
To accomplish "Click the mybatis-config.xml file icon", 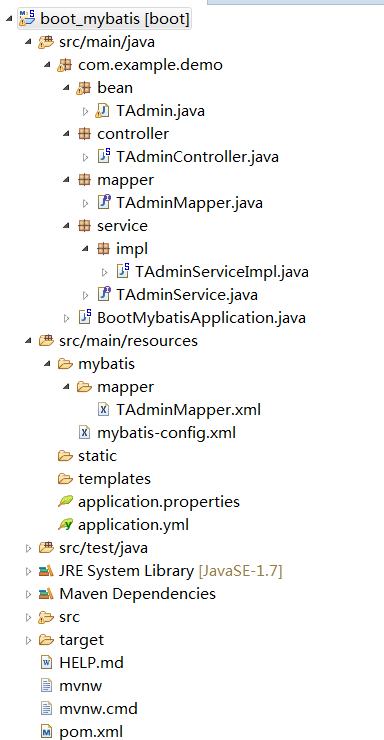I will pyautogui.click(x=84, y=432).
